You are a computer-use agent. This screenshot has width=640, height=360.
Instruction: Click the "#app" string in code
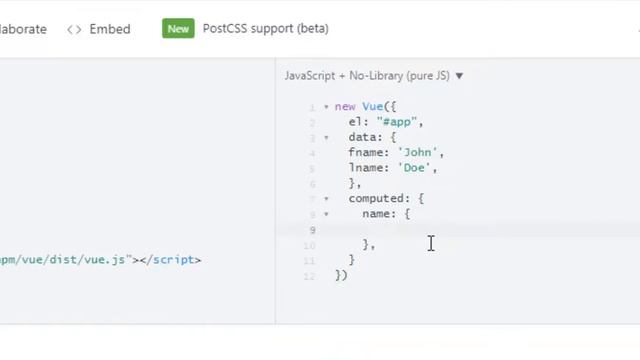tap(396, 122)
